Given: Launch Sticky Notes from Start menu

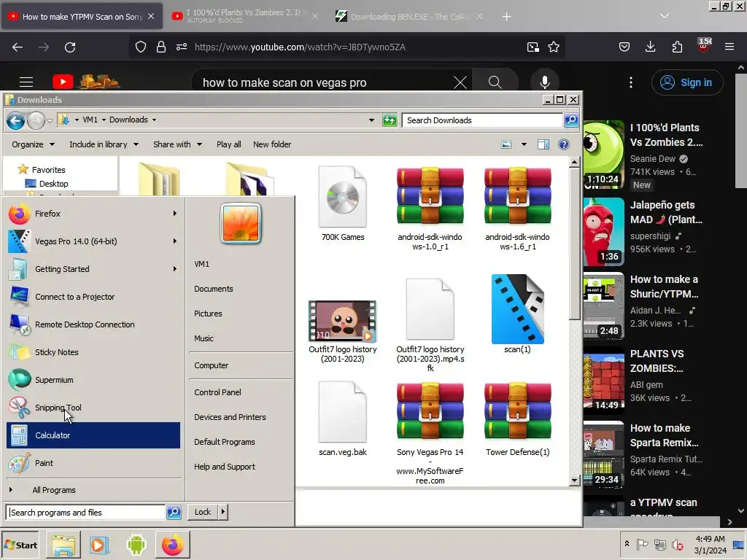Looking at the screenshot, I should click(x=93, y=352).
